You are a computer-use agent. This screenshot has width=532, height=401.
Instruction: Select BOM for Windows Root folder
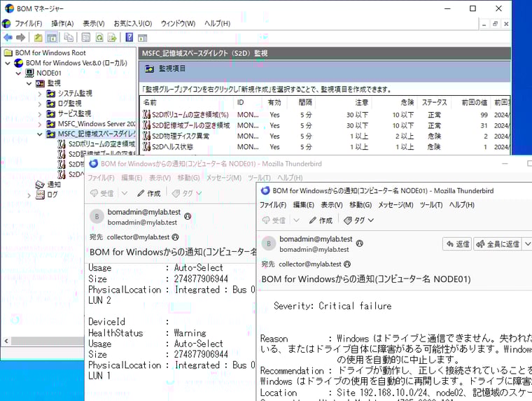(x=50, y=52)
